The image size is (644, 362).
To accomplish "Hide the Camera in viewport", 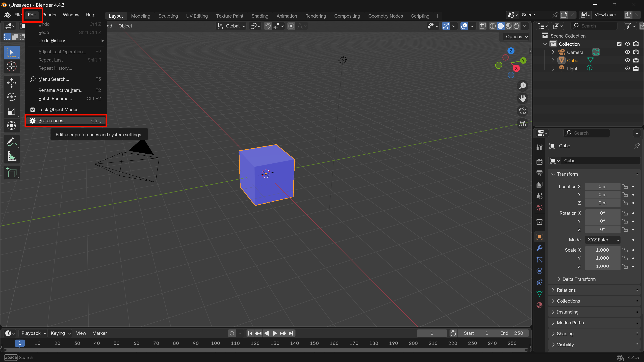I will (628, 52).
